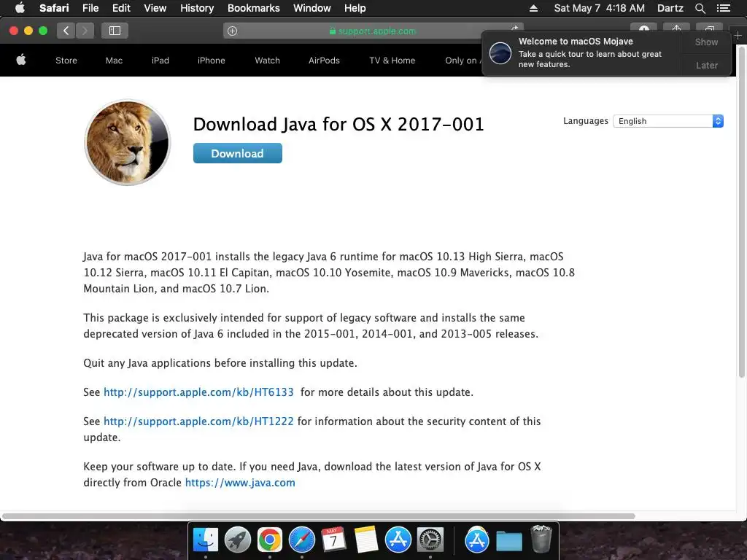Viewport: 747px width, 560px height.
Task: Toggle the Safari sidebar button
Action: [115, 31]
